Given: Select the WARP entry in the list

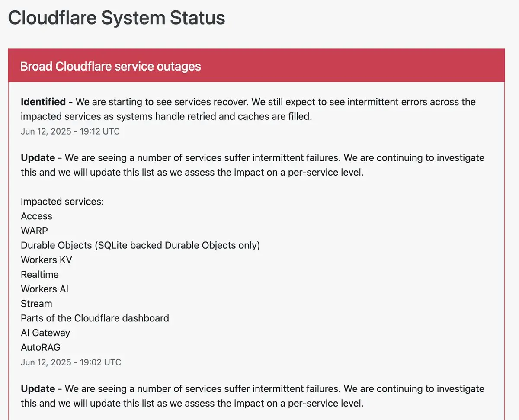Looking at the screenshot, I should click(x=34, y=231).
